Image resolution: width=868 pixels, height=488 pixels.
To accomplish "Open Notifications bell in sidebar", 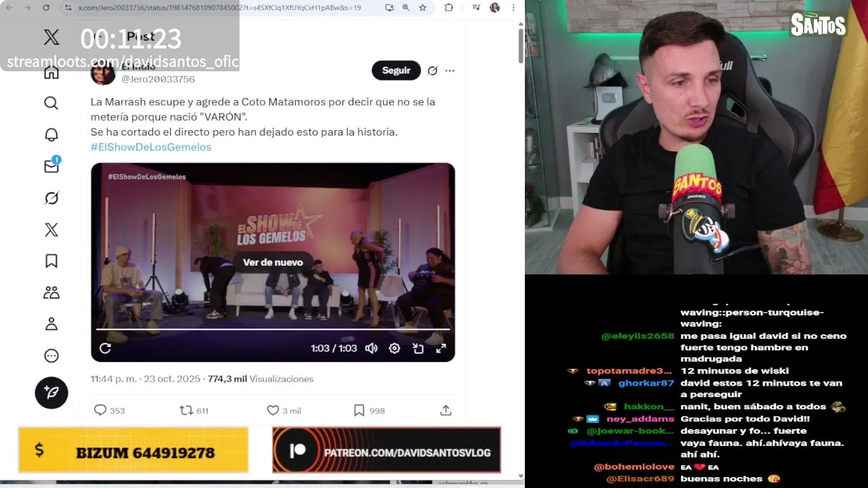I will 51,135.
